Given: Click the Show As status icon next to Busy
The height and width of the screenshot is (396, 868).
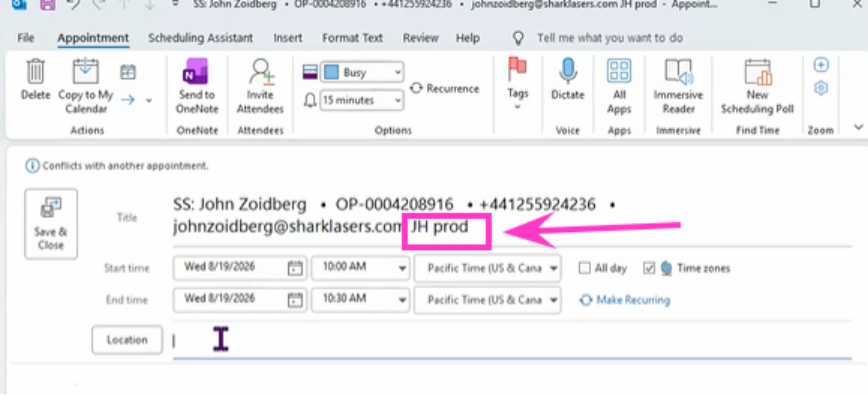Looking at the screenshot, I should pyautogui.click(x=310, y=72).
